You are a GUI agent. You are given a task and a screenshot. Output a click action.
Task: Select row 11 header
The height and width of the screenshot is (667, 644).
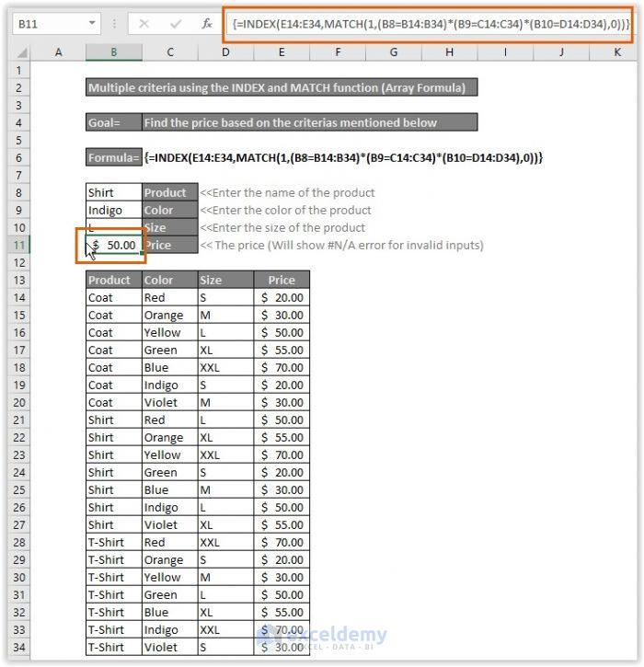point(18,245)
